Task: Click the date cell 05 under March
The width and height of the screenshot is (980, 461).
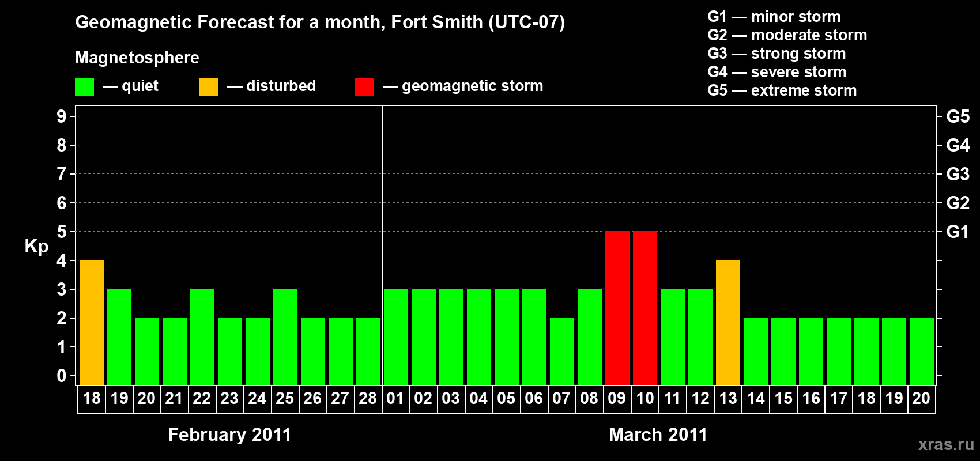Action: (x=506, y=399)
